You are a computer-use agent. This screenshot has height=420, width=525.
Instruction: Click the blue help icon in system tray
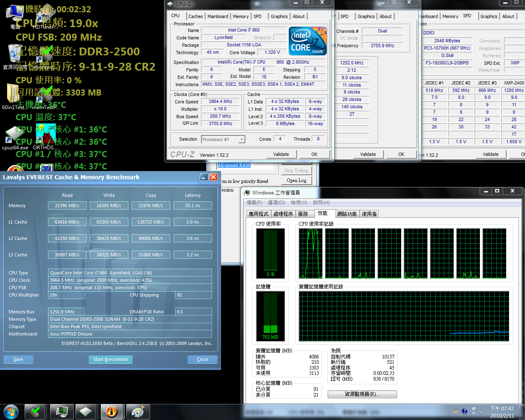tap(464, 411)
